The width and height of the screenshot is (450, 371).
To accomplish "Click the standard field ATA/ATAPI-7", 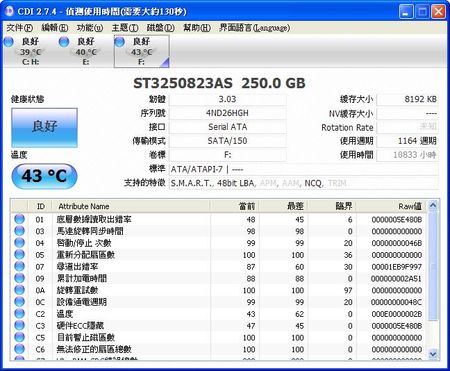I will 303,169.
